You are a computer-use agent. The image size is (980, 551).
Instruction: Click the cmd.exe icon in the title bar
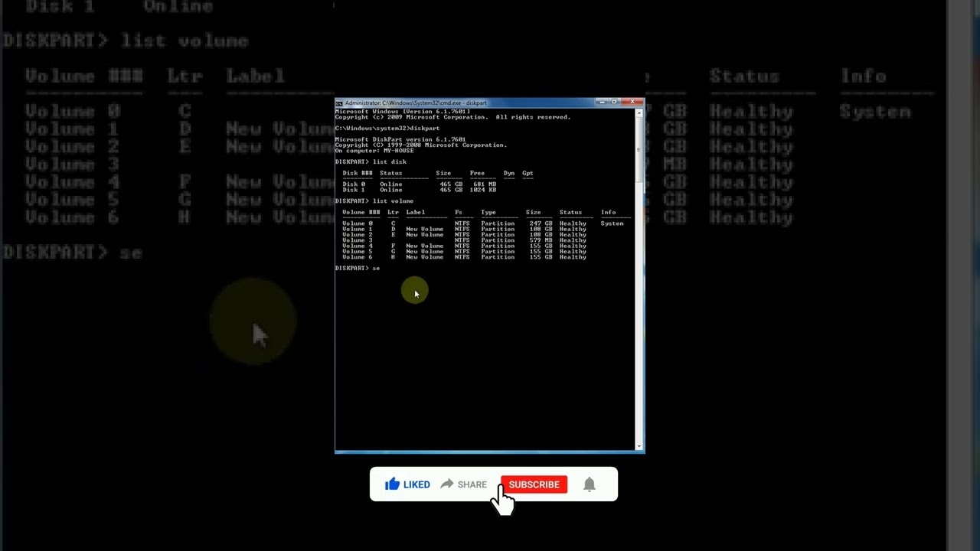click(x=339, y=103)
